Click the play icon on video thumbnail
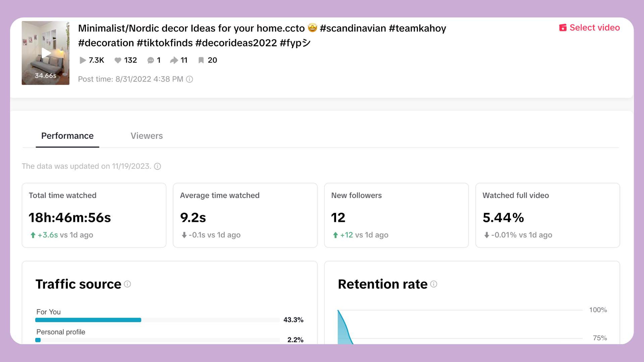 click(46, 53)
